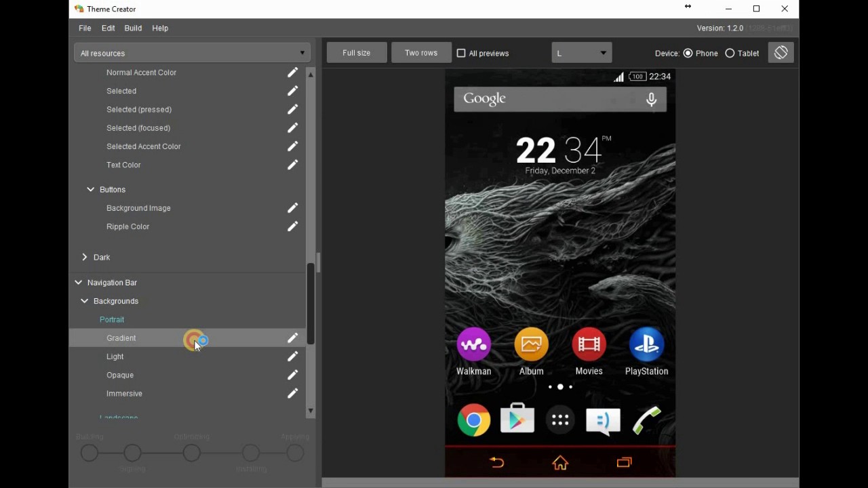Rotate preview with the orientation button
Viewport: 868px width, 488px height.
(x=781, y=53)
